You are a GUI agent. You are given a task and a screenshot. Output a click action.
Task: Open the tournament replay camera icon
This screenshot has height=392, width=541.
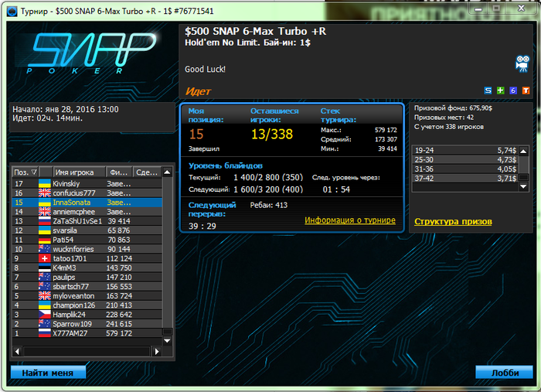pos(522,63)
